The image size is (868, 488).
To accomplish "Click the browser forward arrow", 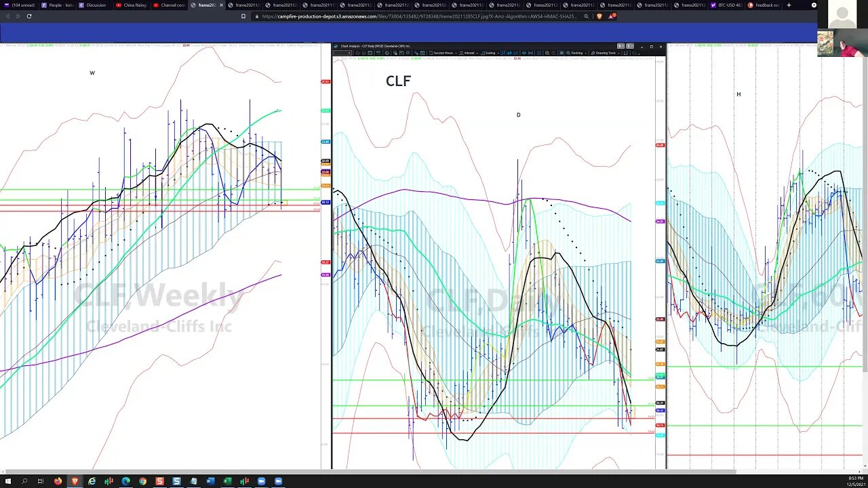I will pyautogui.click(x=18, y=16).
